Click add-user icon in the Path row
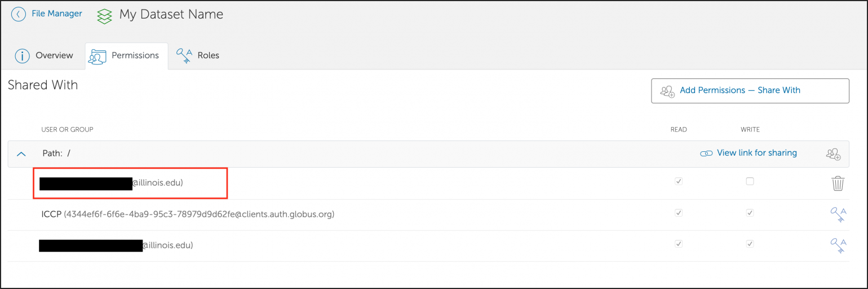The width and height of the screenshot is (868, 289). (x=833, y=154)
